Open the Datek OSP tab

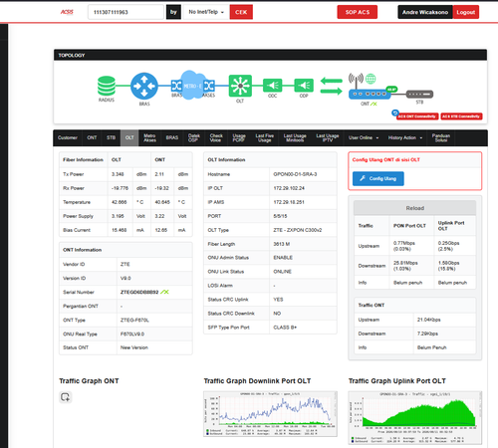pyautogui.click(x=194, y=137)
